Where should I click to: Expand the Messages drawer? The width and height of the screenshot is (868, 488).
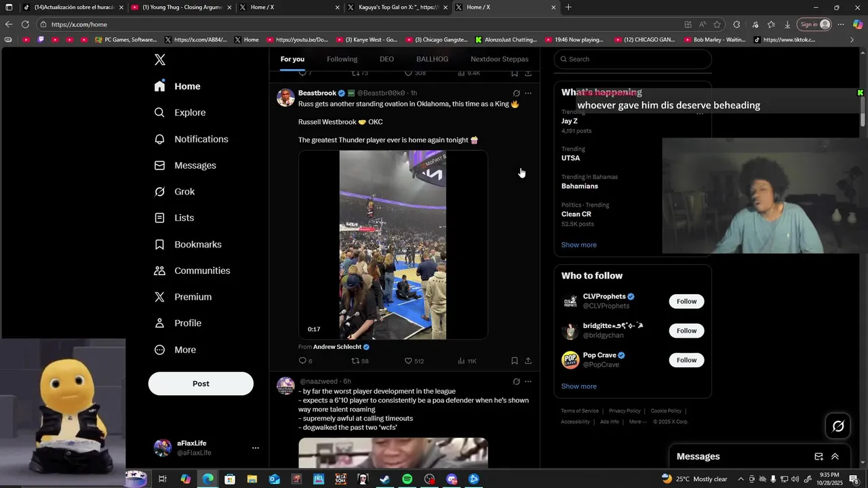tap(835, 457)
